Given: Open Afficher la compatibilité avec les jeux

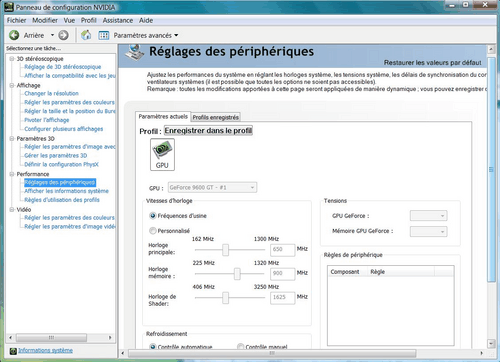Looking at the screenshot, I should click(70, 76).
